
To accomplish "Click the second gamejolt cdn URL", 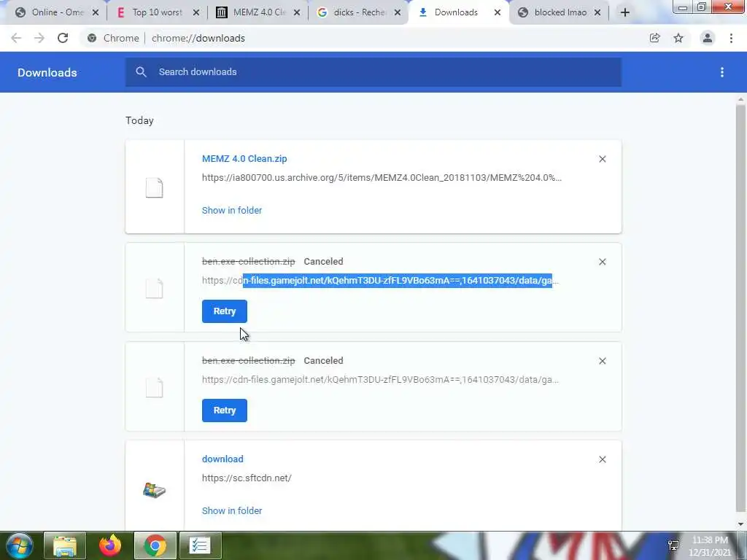I will pos(380,380).
